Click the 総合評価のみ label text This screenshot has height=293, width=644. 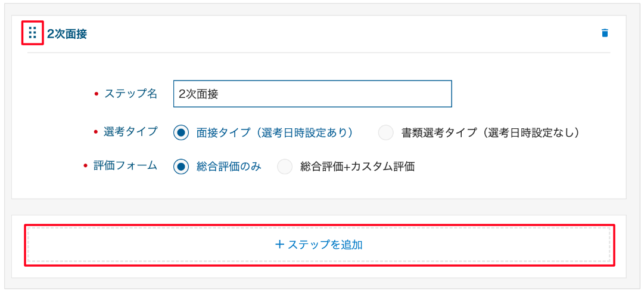point(229,166)
